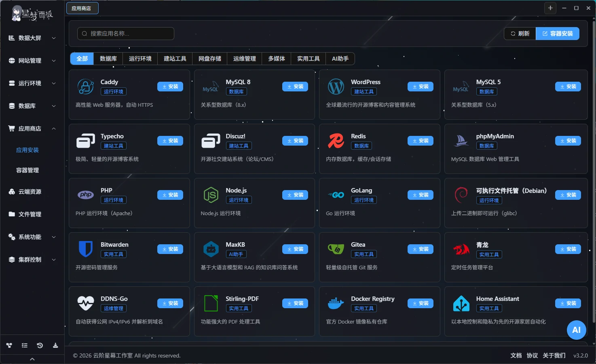Install Home Assistant
Screen dimensions: 596x364
point(568,303)
